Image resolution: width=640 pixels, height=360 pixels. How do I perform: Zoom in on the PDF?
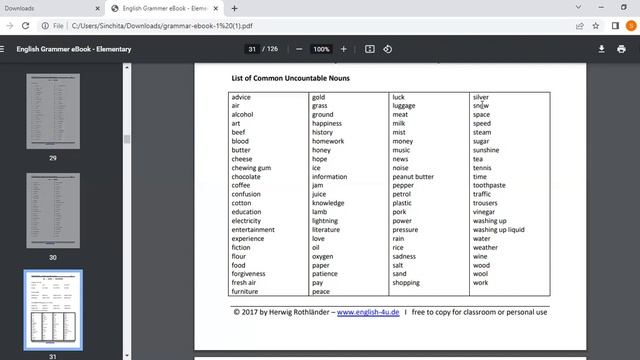[x=343, y=49]
